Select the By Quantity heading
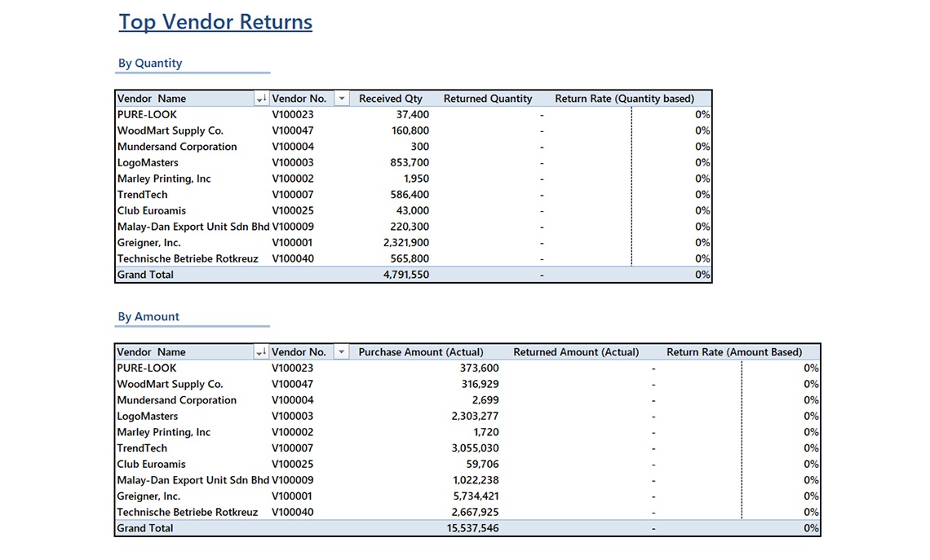The width and height of the screenshot is (930, 560). click(x=150, y=64)
